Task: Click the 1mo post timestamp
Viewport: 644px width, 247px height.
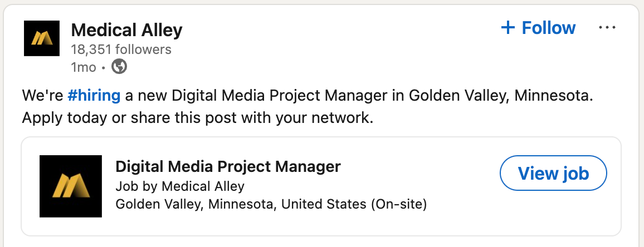Action: 82,68
